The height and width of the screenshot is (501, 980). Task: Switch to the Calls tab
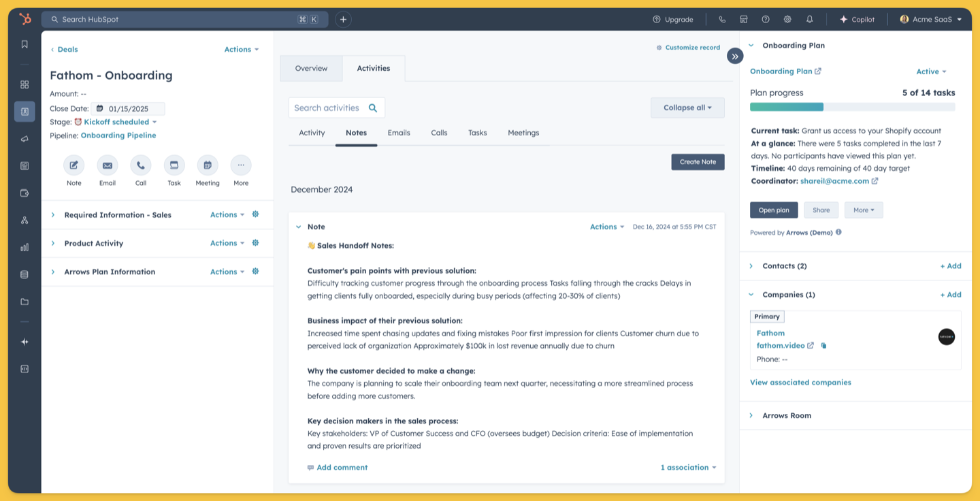pyautogui.click(x=439, y=133)
